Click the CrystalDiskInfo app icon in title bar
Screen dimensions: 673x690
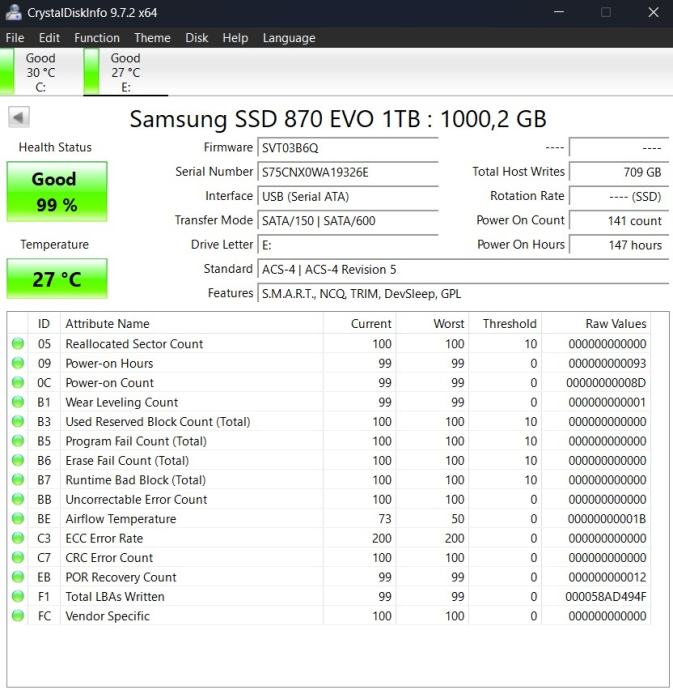(13, 13)
